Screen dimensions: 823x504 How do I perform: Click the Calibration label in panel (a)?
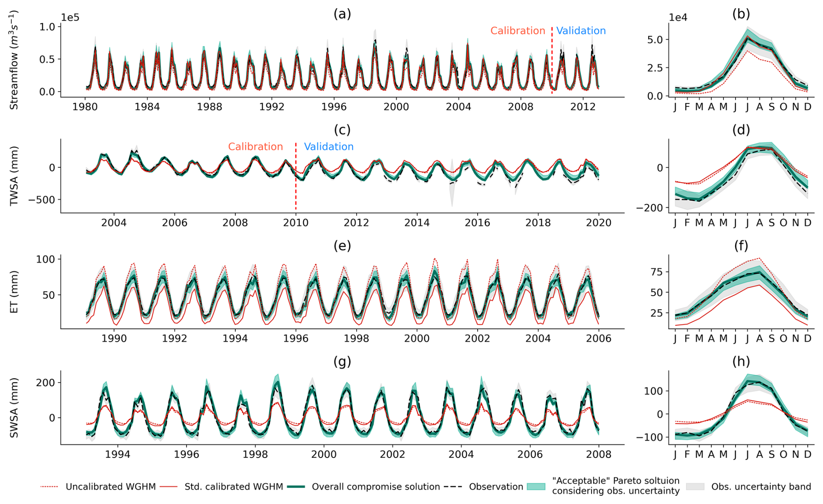coord(517,31)
